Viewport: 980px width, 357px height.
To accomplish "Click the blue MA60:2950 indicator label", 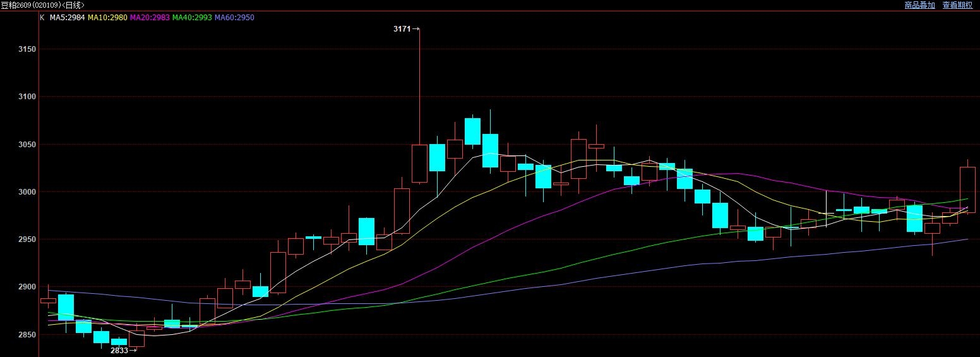I will coord(234,18).
